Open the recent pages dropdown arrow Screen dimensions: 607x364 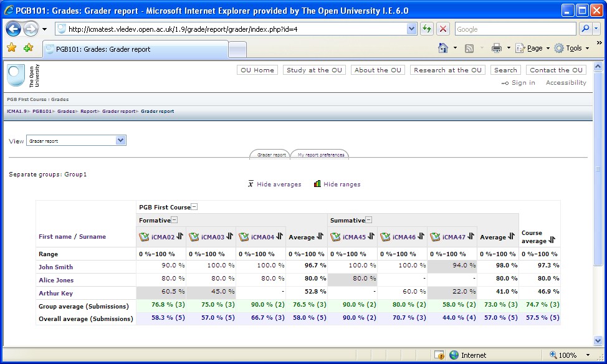[x=44, y=29]
